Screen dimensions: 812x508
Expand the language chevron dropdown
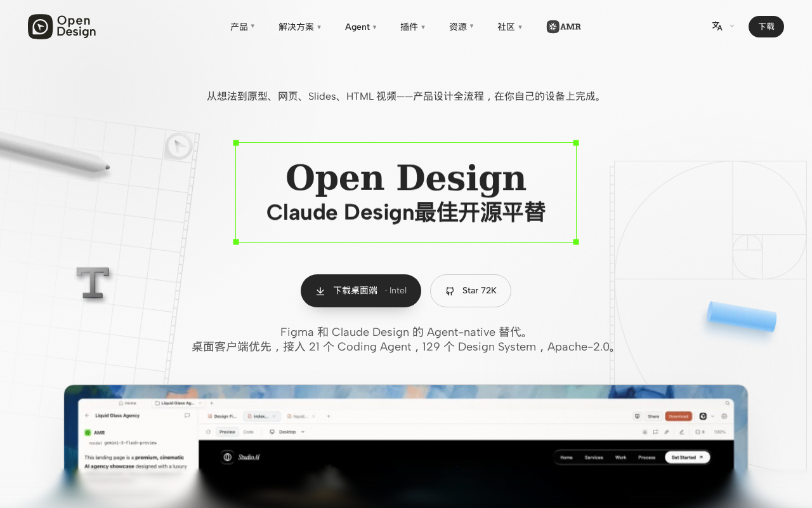732,26
